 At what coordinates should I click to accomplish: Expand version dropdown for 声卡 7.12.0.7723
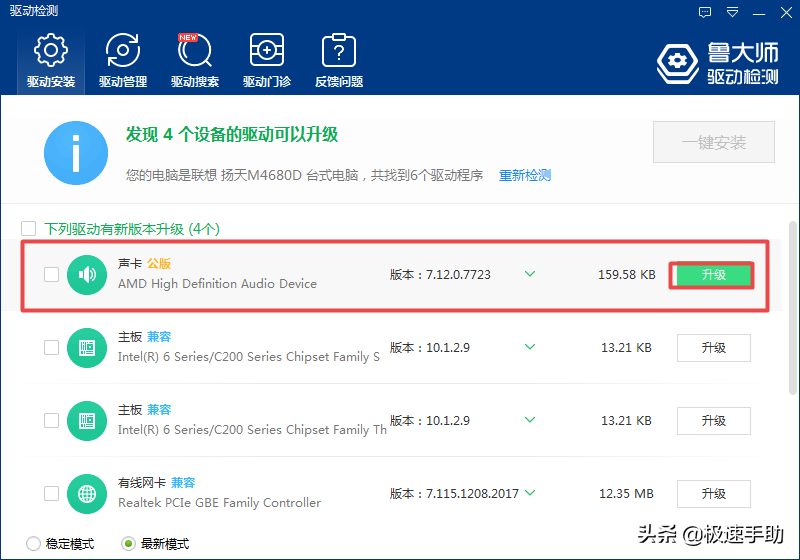click(530, 274)
